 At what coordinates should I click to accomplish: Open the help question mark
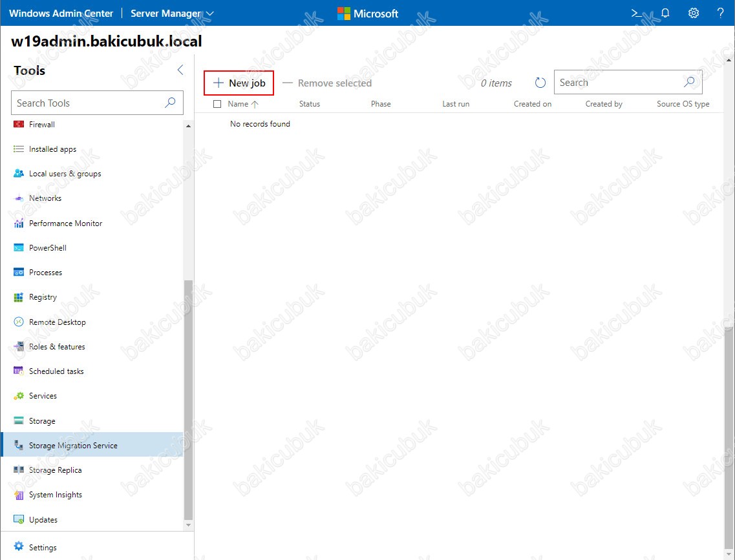721,13
